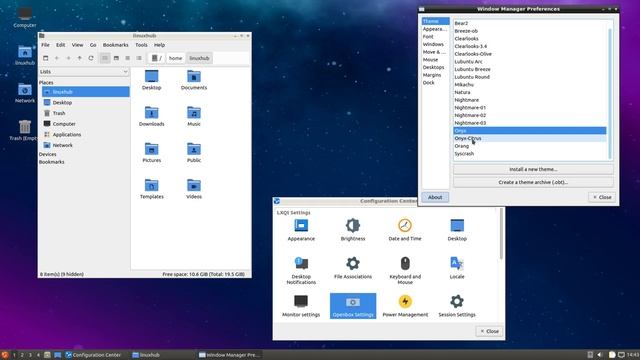Open the Edit menu in file manager
Image resolution: width=640 pixels, height=360 pixels.
61,45
